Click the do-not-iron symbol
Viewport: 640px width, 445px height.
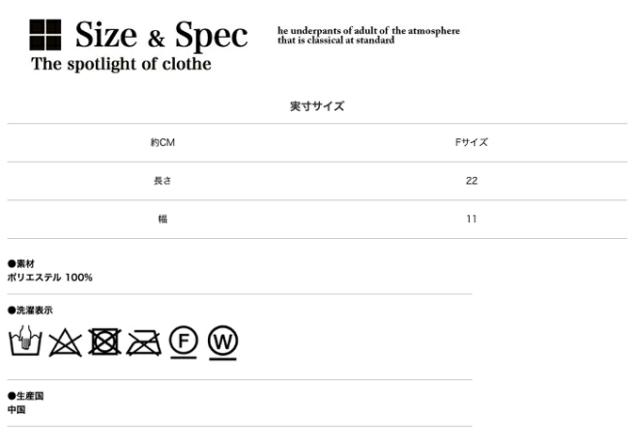143,342
